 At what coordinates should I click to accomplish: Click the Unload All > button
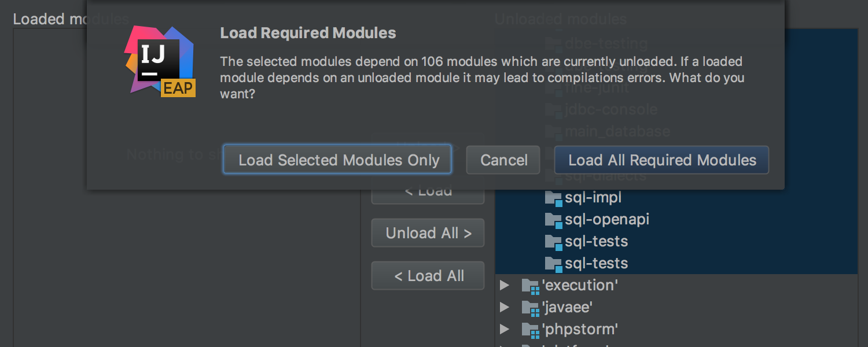coord(428,233)
